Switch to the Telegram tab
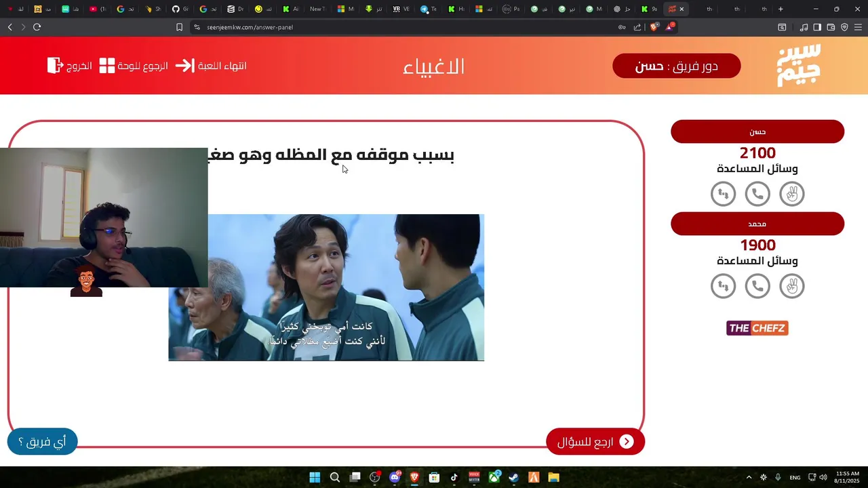Screen dimensions: 868x488 [428, 9]
